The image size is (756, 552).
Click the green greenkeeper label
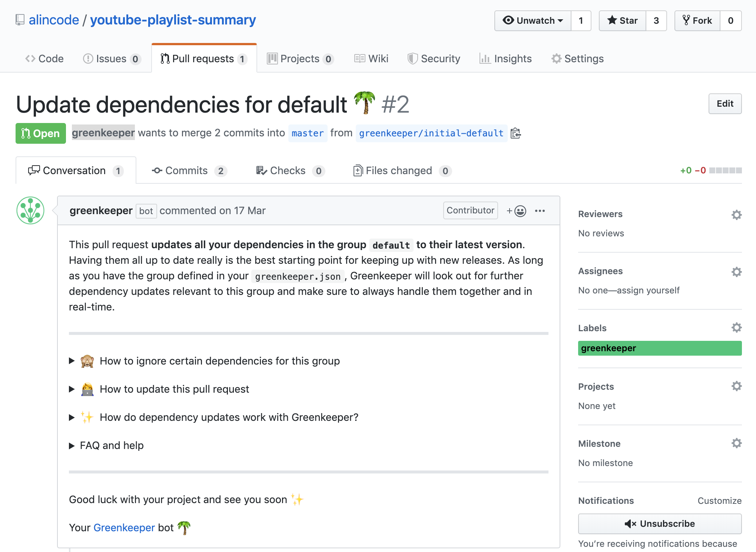[x=660, y=348]
